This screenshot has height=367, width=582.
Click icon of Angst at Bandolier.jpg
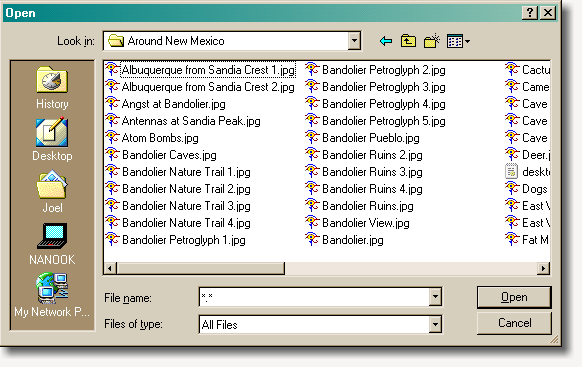(x=112, y=103)
